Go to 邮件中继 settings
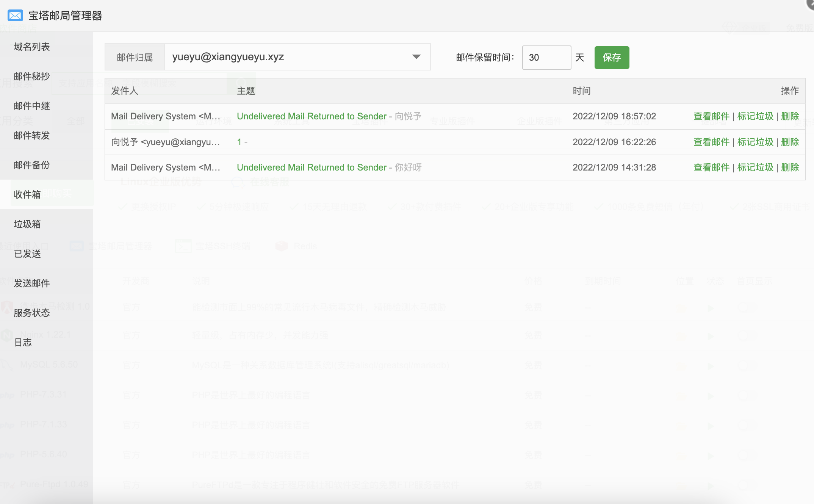 click(32, 106)
